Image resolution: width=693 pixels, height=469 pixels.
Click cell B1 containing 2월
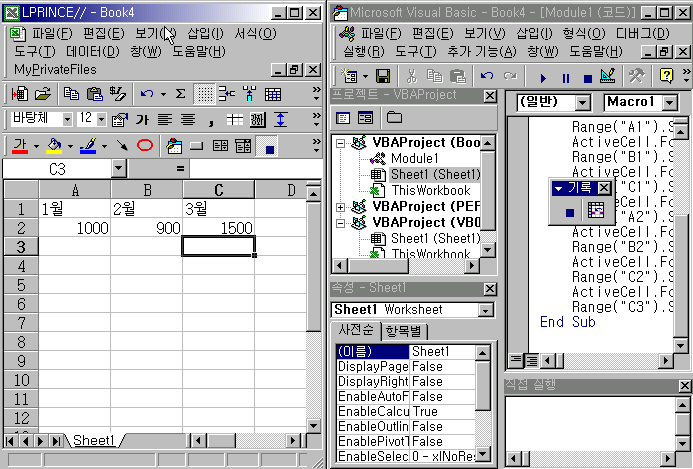pos(146,209)
